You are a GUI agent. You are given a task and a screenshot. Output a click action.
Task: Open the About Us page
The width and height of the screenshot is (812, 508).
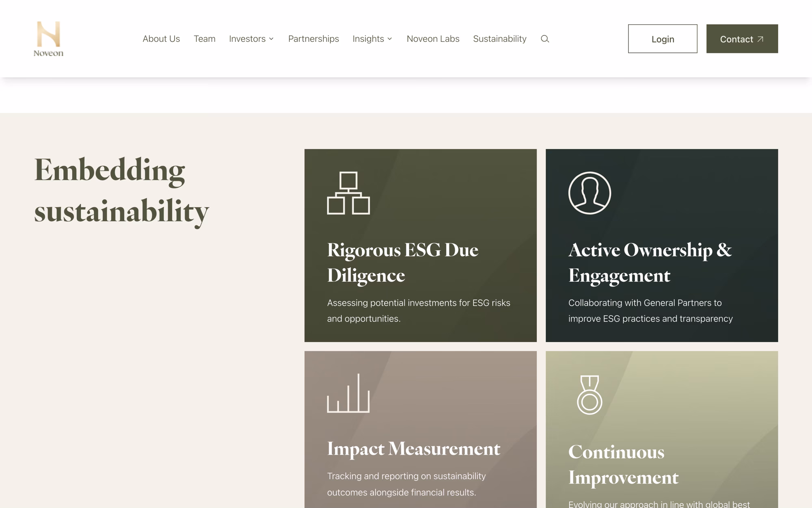[161, 39]
